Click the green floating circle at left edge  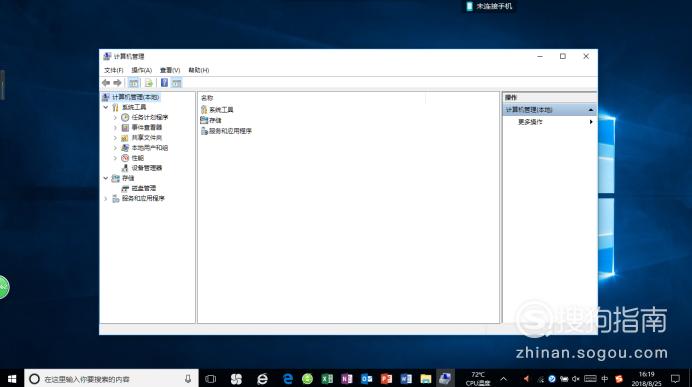click(x=4, y=287)
